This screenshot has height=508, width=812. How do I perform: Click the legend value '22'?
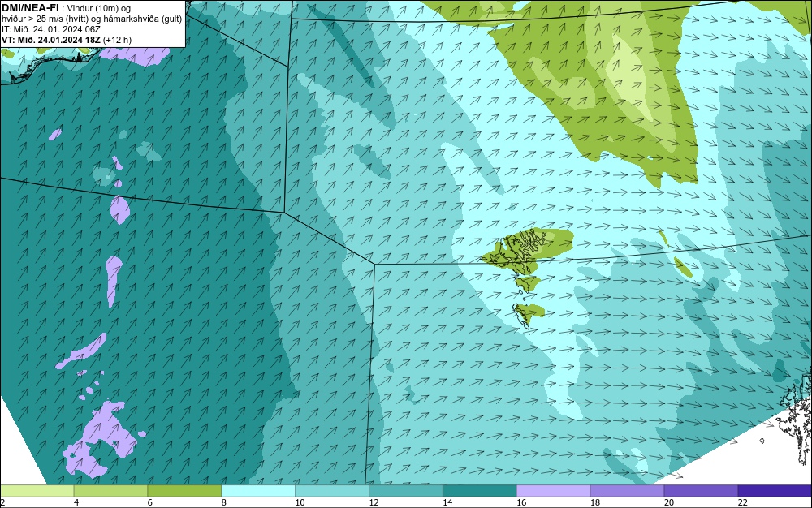coord(743,502)
